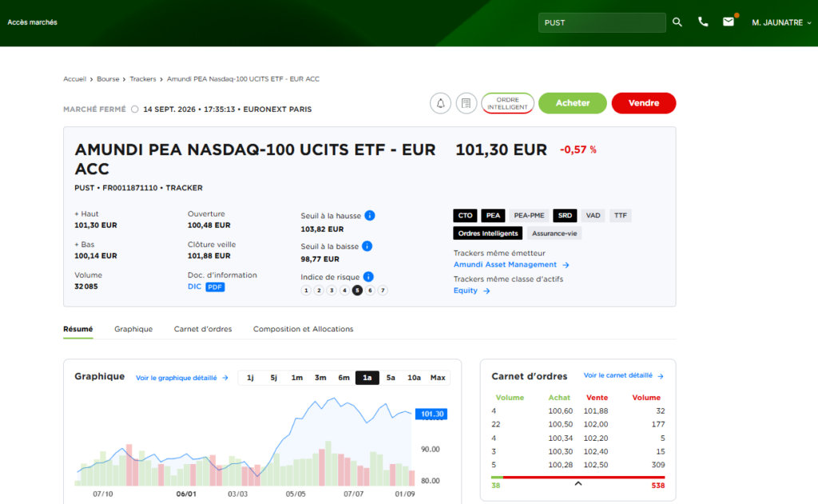Click the SRD tag

click(565, 216)
